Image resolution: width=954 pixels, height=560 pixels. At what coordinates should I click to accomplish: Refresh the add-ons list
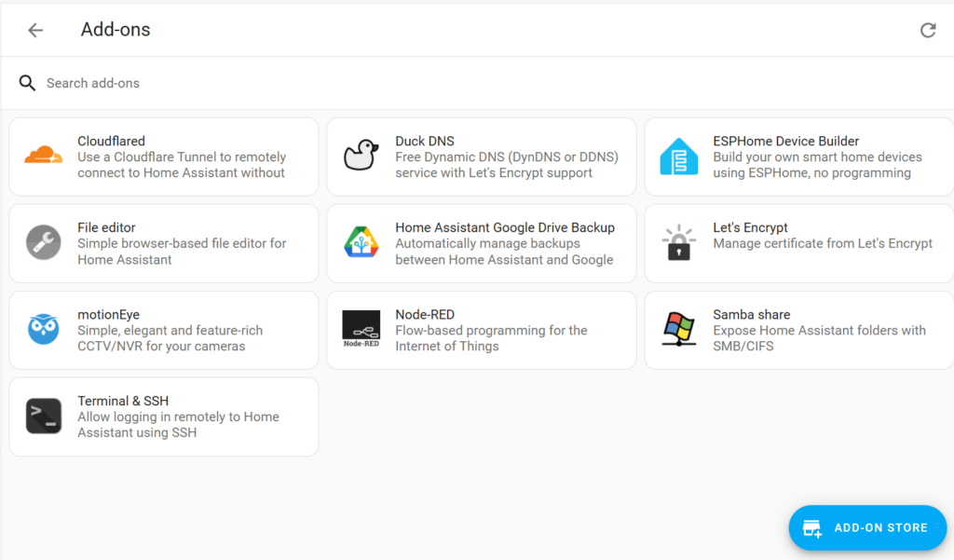click(x=927, y=30)
